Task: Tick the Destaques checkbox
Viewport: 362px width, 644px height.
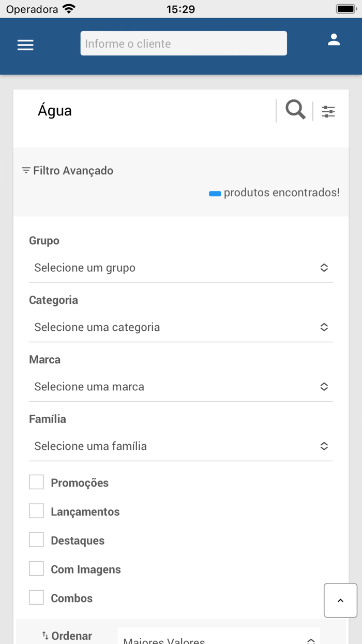Action: click(36, 540)
